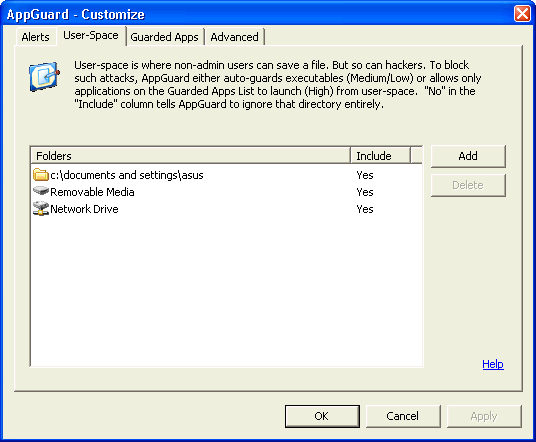Viewport: 536px width, 442px height.
Task: Click the Cancel button
Action: (x=403, y=416)
